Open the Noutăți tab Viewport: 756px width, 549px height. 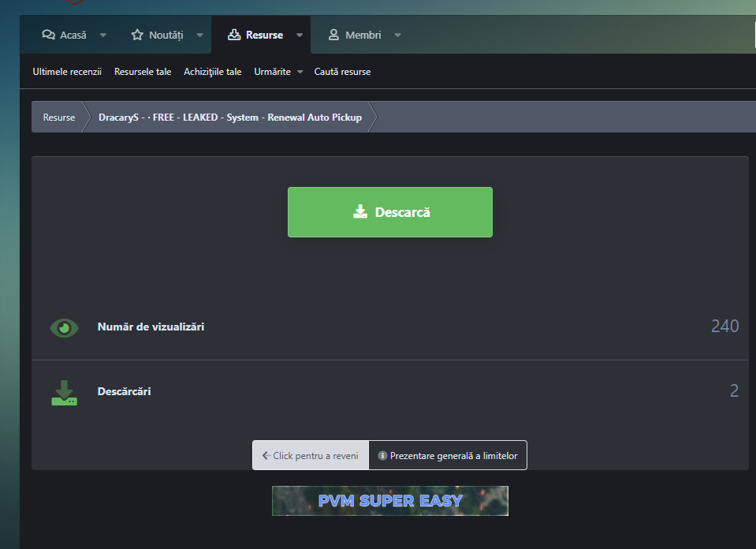pyautogui.click(x=157, y=35)
